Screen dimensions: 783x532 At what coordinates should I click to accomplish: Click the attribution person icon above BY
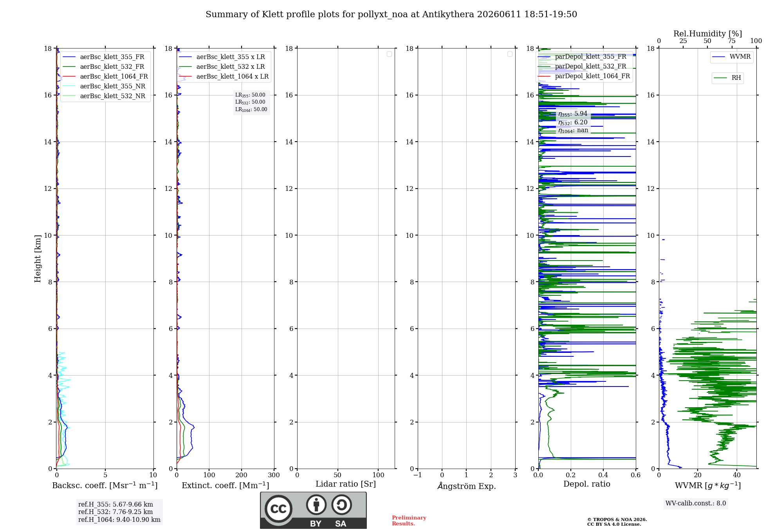316,505
